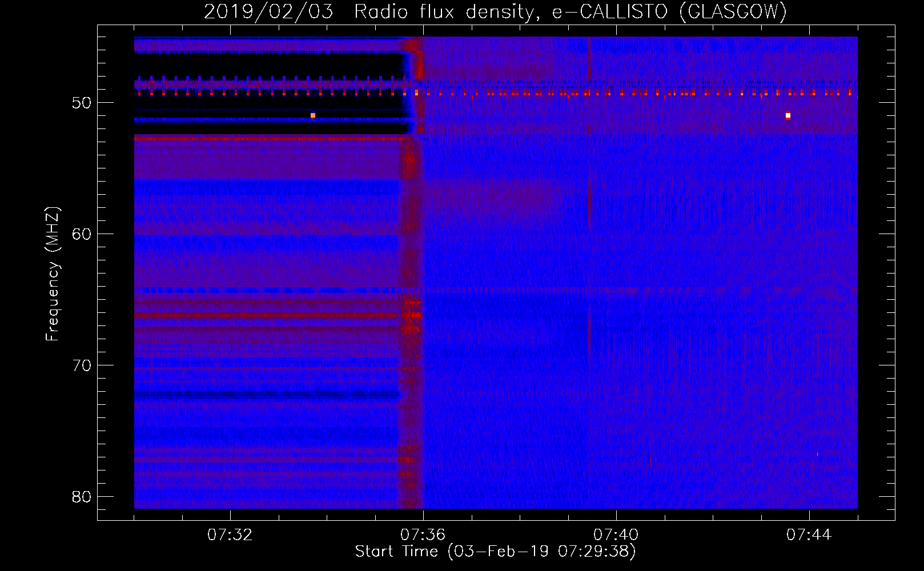Select the 07:36 time tick label
This screenshot has width=924, height=571.
[423, 535]
